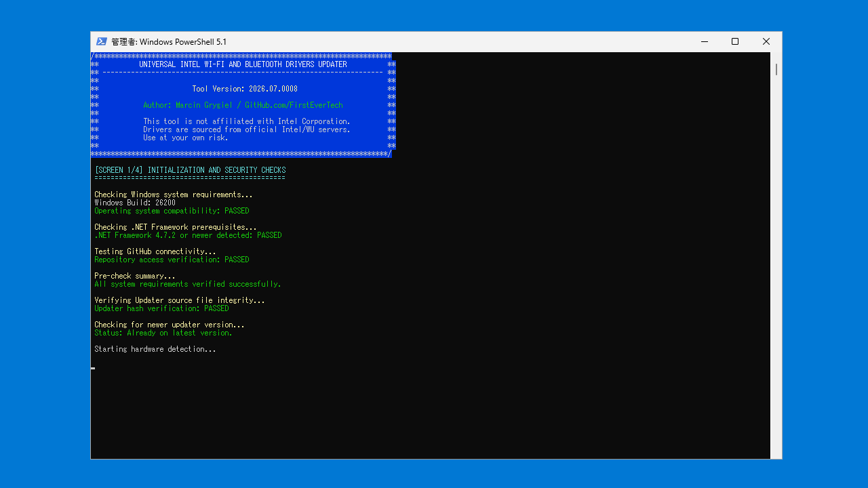868x488 pixels.
Task: Click 'All system requirements verified successfully.'
Action: (188, 284)
